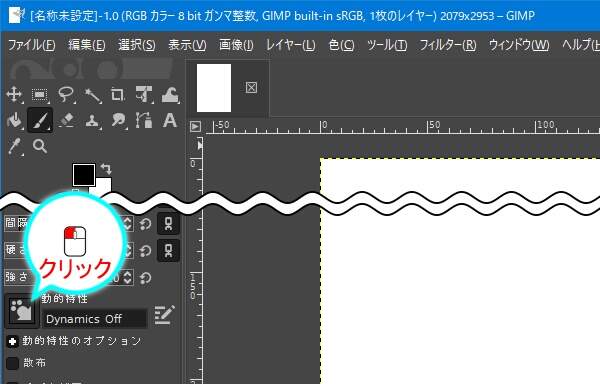Open the ツール(T) menu
This screenshot has height=384, width=600.
coord(387,45)
